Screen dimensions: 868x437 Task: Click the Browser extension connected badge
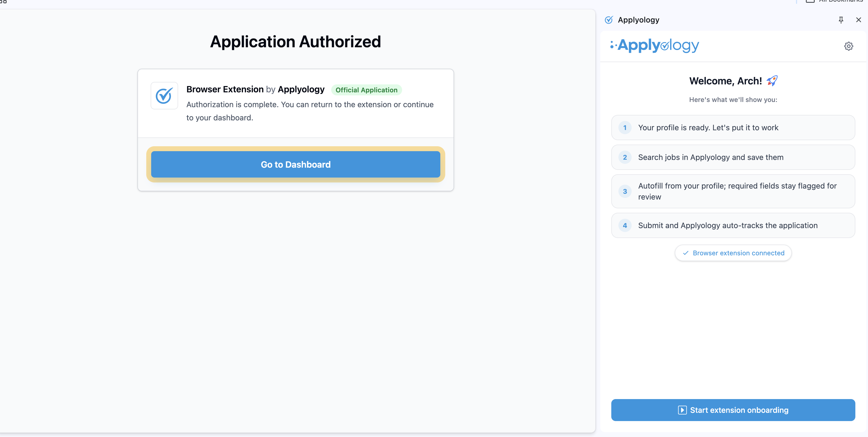733,253
